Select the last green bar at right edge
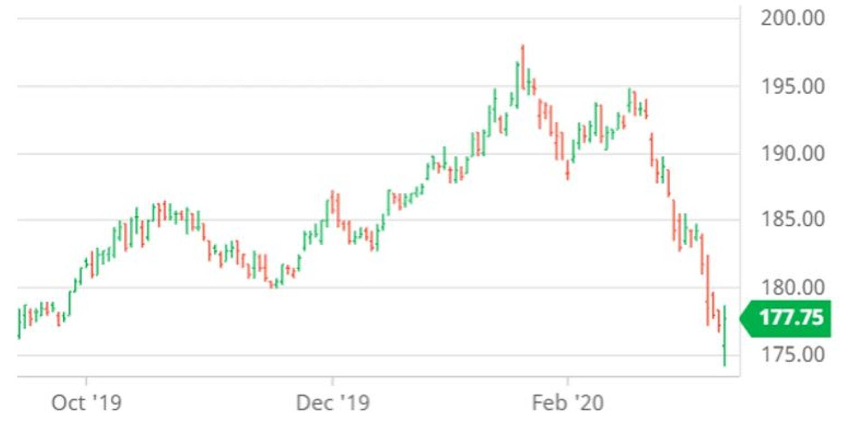 (725, 335)
